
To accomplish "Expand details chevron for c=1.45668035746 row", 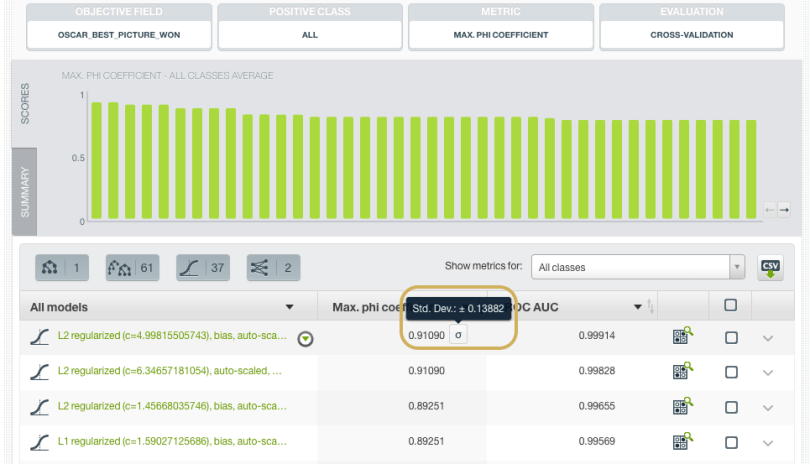I will 768,408.
